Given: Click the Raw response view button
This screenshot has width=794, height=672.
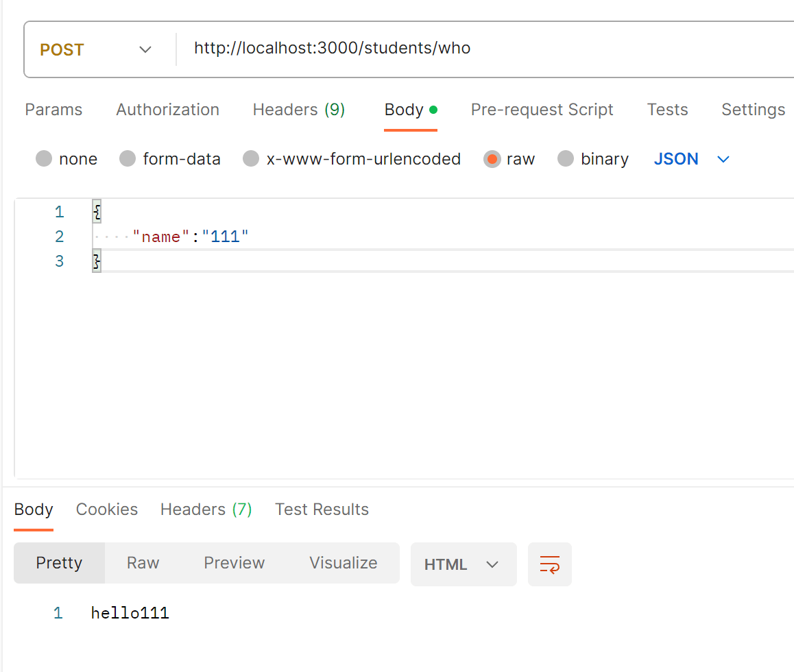Looking at the screenshot, I should click(143, 563).
